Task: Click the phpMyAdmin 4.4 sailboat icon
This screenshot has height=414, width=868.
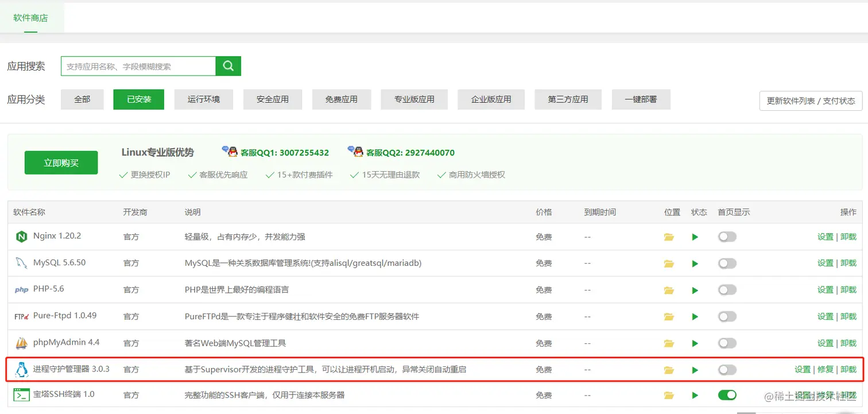Action: coord(22,343)
